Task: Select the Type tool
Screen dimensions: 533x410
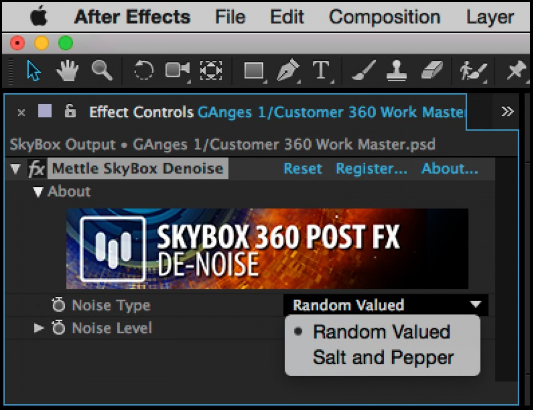Action: coord(322,71)
